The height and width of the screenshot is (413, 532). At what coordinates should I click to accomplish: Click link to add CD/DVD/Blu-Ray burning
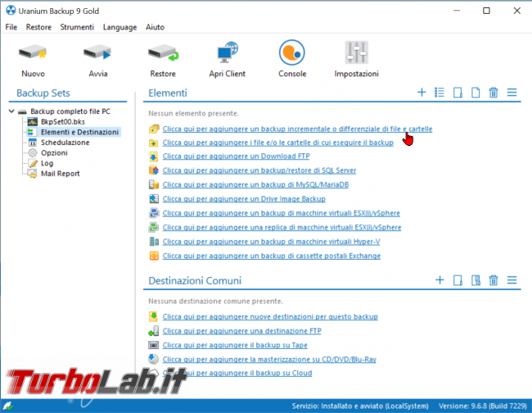(269, 360)
